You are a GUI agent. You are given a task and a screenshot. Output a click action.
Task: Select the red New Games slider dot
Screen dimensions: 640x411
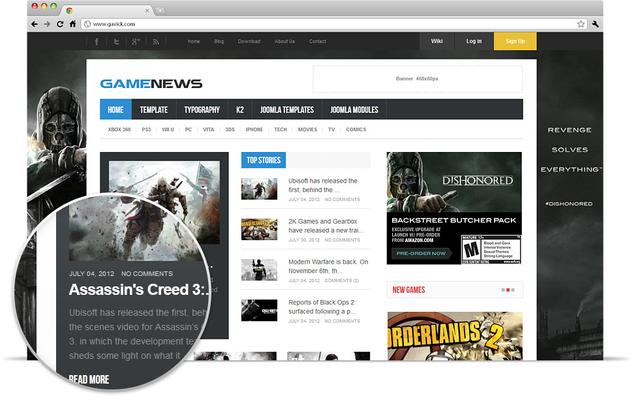508,290
